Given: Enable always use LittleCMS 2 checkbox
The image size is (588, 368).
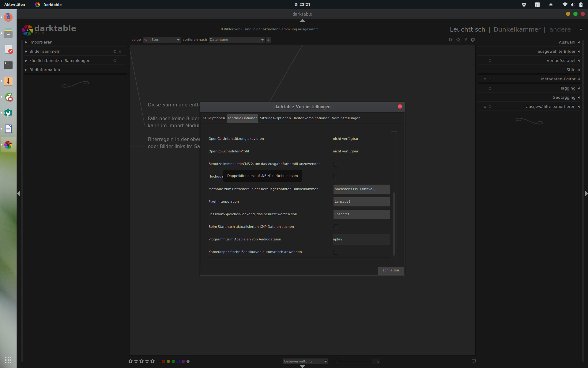Looking at the screenshot, I should click(336, 164).
